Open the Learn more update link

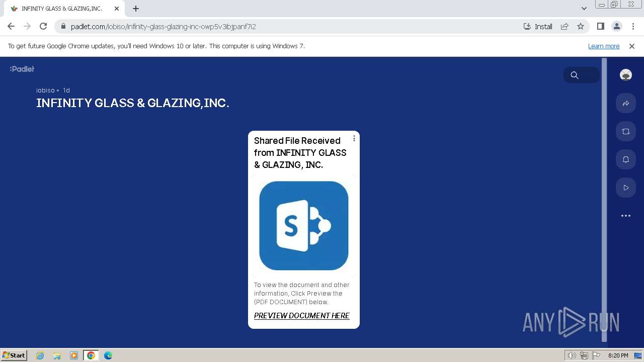click(604, 46)
